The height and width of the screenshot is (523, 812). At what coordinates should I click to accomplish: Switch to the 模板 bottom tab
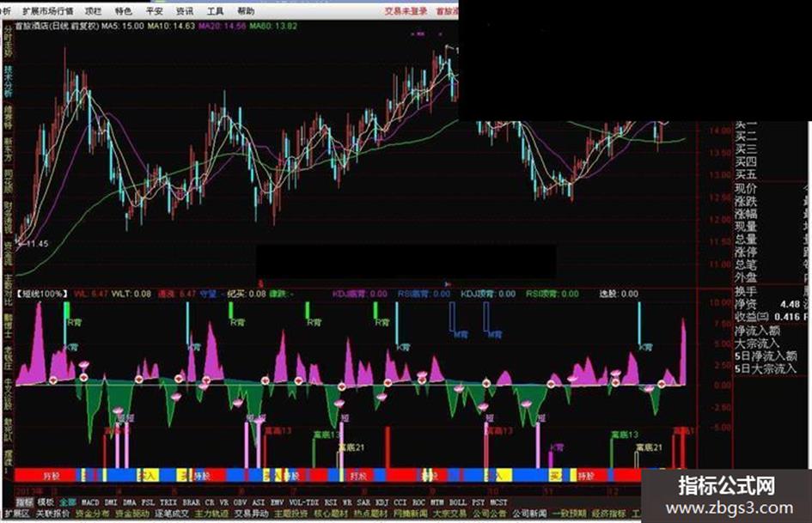tap(46, 502)
